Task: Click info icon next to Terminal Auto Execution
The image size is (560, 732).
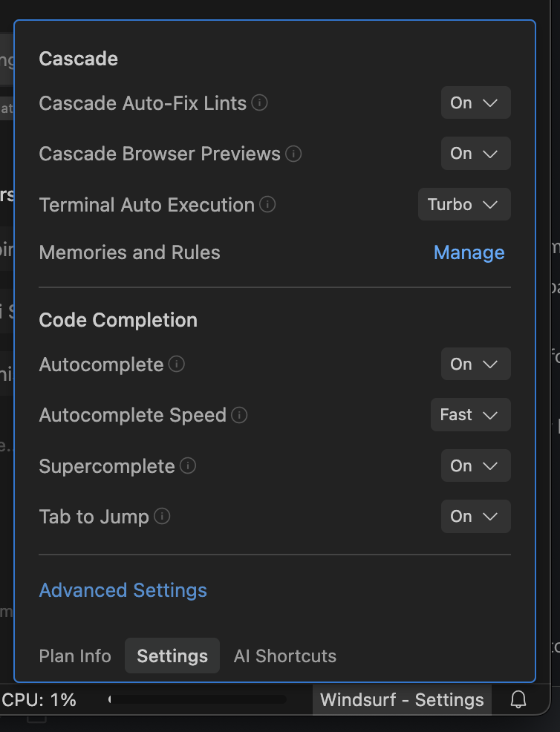Action: coord(267,204)
